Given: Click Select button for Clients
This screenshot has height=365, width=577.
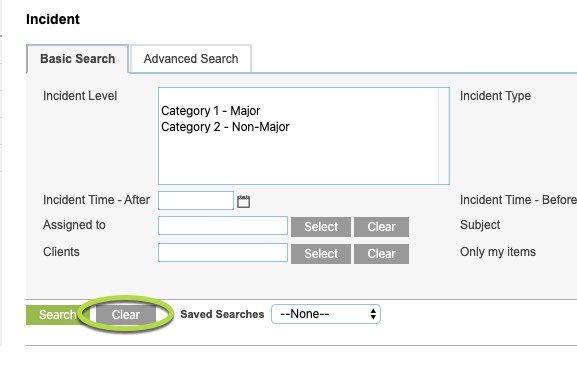Looking at the screenshot, I should (321, 254).
